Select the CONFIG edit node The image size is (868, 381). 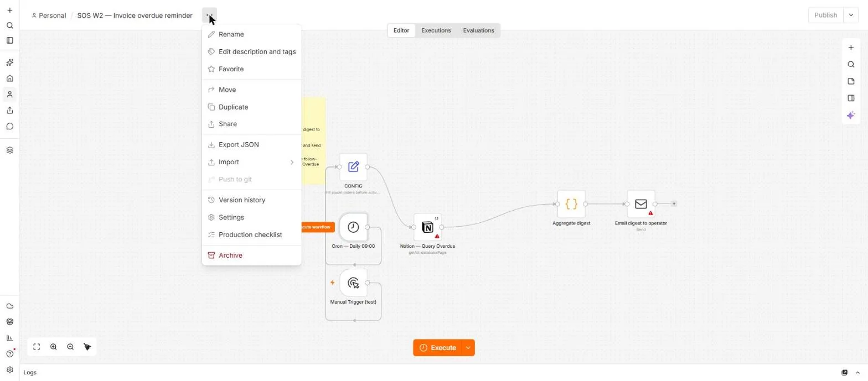(x=353, y=167)
